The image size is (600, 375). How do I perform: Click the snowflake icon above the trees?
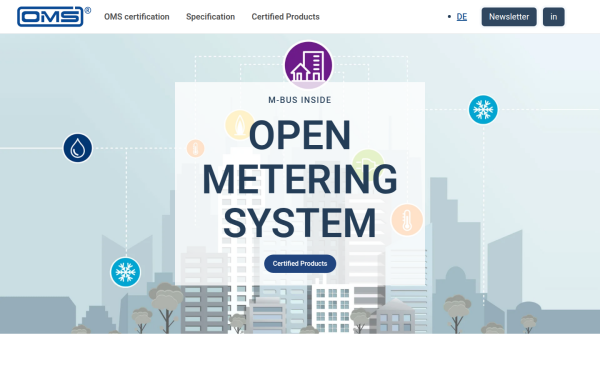pyautogui.click(x=126, y=272)
